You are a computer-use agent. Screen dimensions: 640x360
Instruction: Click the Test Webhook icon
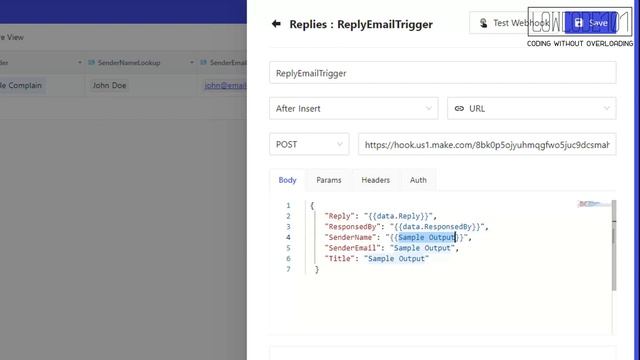click(483, 23)
